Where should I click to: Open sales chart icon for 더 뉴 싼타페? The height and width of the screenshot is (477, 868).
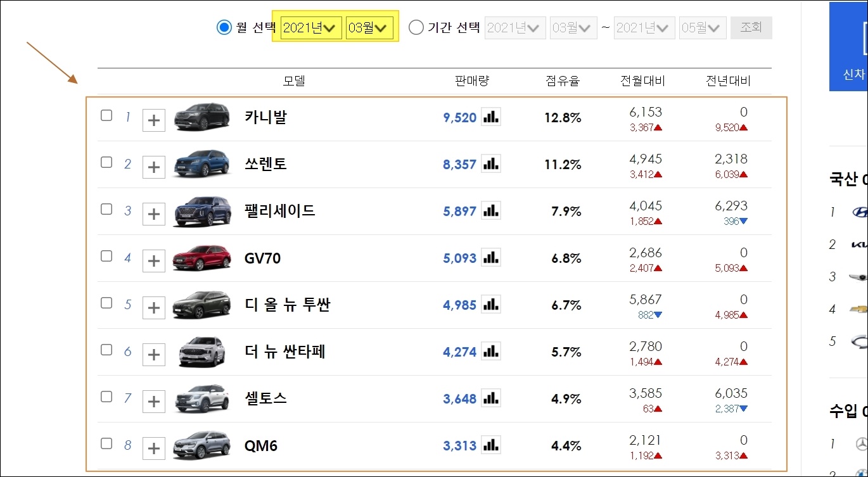pos(491,351)
